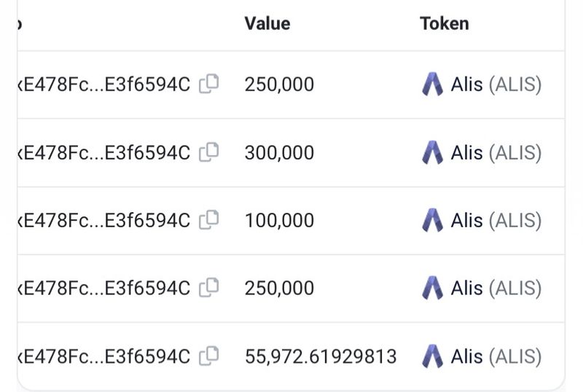Open the Alis (ALIS) token link in the first row
The image size is (583, 392).
(496, 85)
